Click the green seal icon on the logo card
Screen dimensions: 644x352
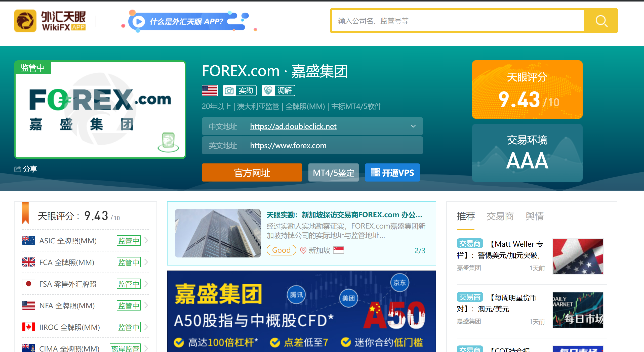(x=168, y=142)
